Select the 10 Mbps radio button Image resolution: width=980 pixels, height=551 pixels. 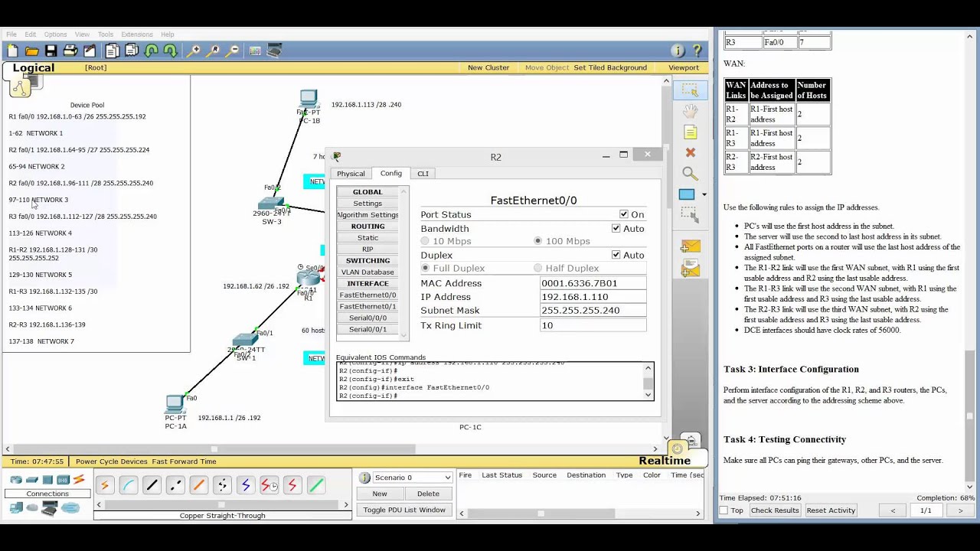point(425,241)
